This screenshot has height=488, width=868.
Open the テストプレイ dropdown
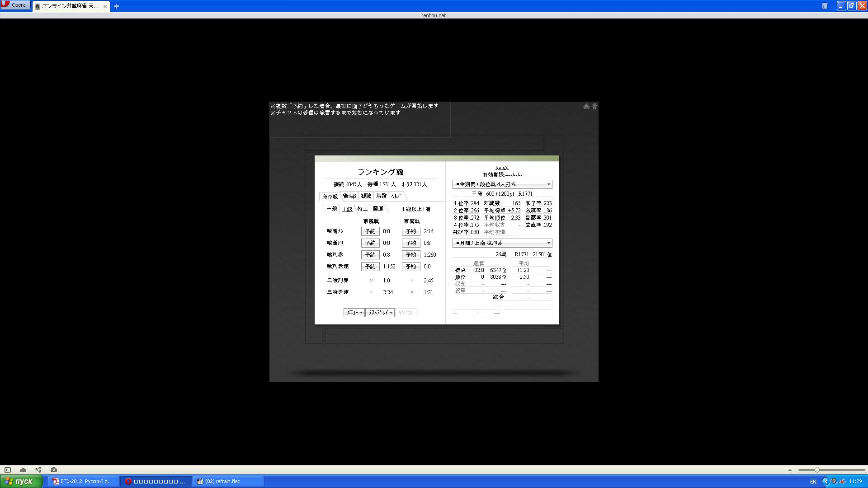pyautogui.click(x=380, y=313)
